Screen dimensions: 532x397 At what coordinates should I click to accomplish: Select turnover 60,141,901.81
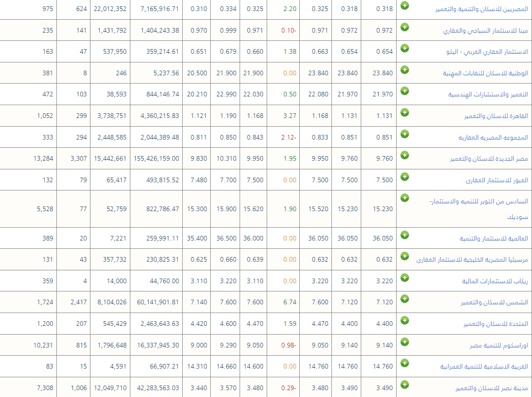pos(158,302)
